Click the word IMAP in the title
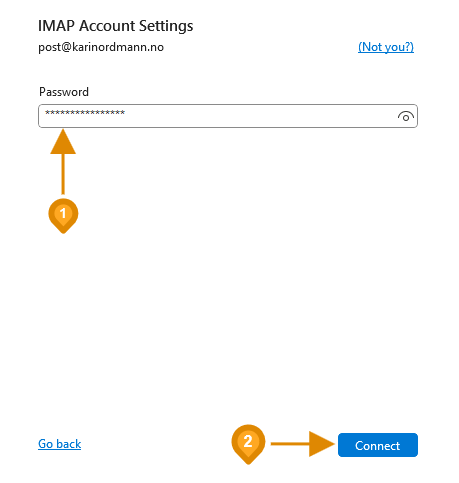The image size is (459, 483). coord(56,26)
